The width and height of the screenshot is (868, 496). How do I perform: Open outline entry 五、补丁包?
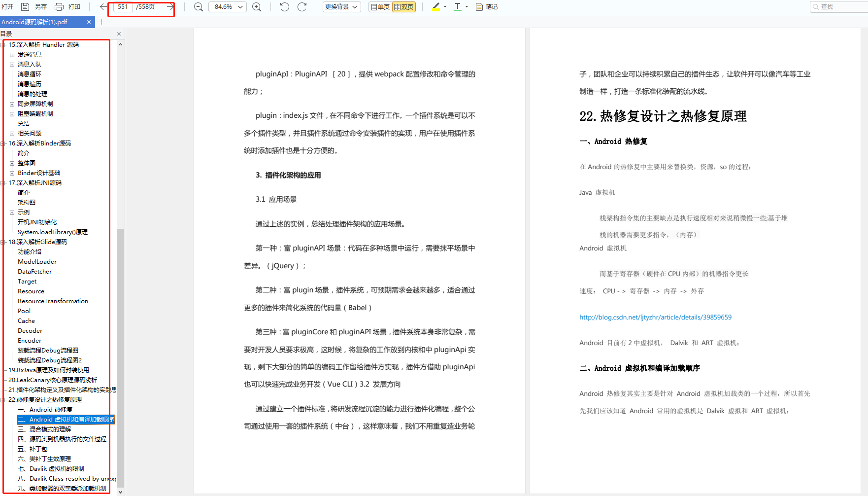pos(33,449)
